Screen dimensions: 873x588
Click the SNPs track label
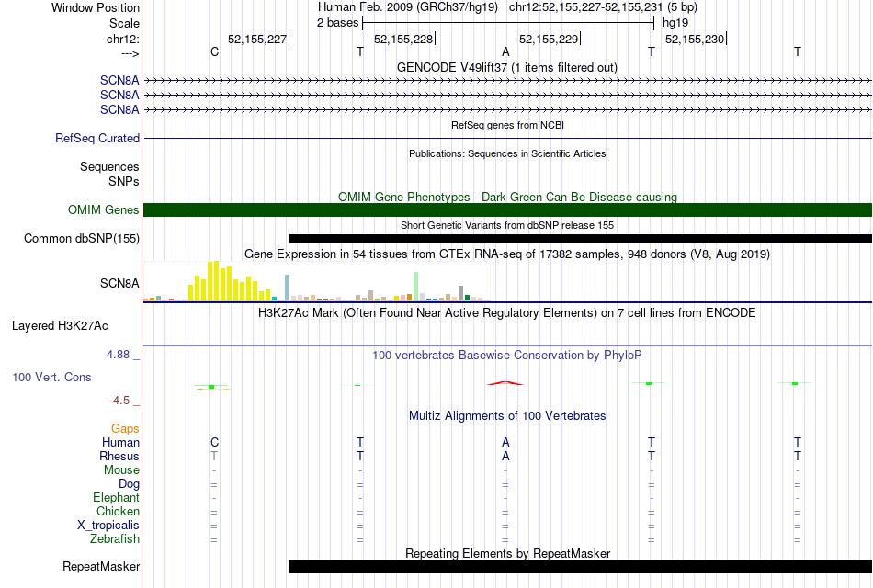tap(124, 182)
